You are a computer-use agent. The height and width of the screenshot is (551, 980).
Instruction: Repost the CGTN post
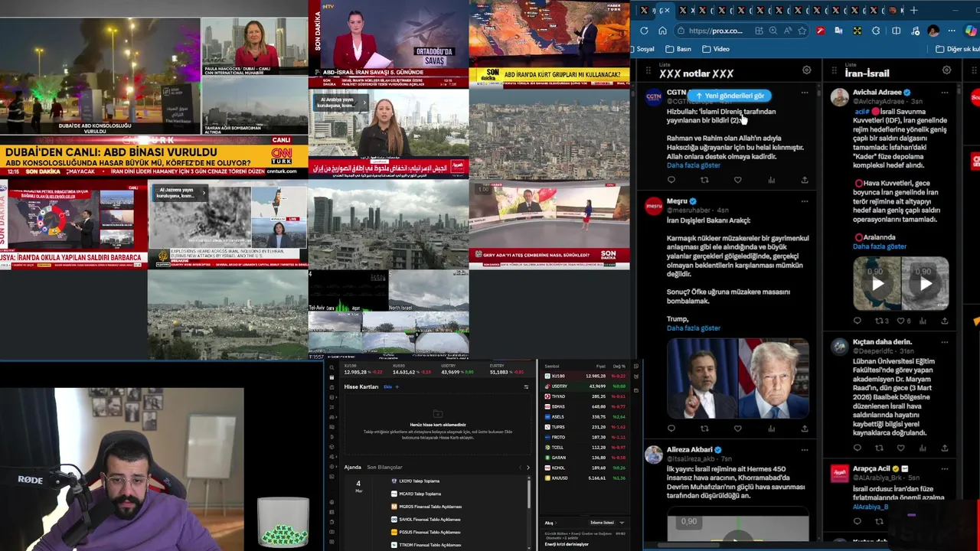coord(704,180)
